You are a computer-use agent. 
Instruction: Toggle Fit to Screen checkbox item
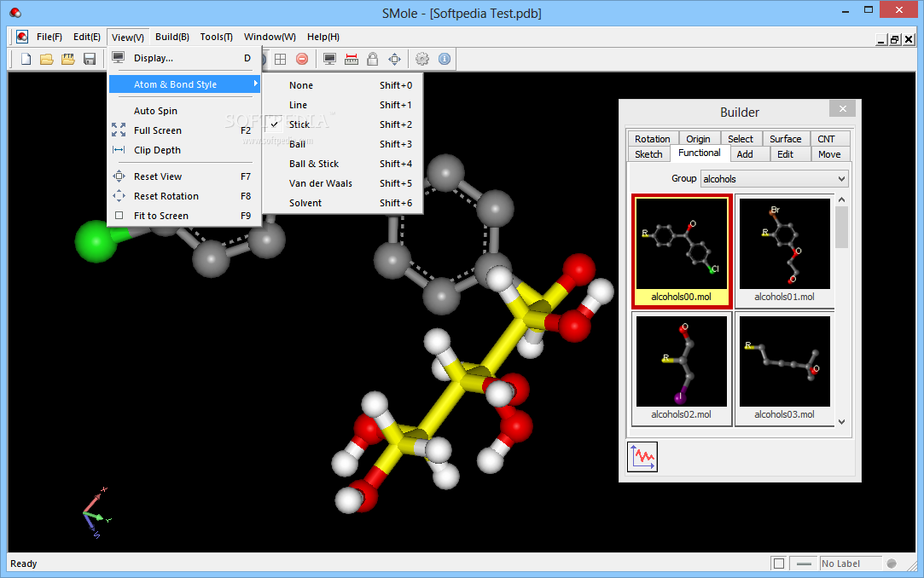[x=183, y=216]
